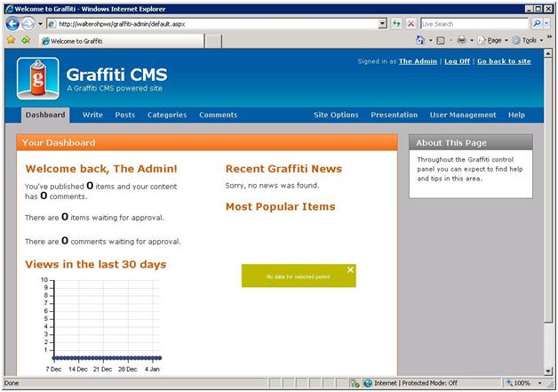Viewport: 558px width, 392px height.
Task: Click the About This Page panel header
Action: pos(471,143)
